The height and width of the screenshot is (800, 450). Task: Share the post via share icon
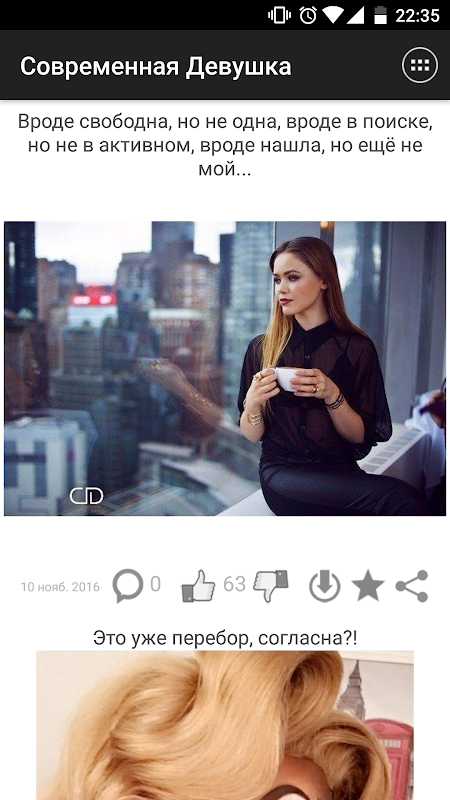click(x=412, y=586)
